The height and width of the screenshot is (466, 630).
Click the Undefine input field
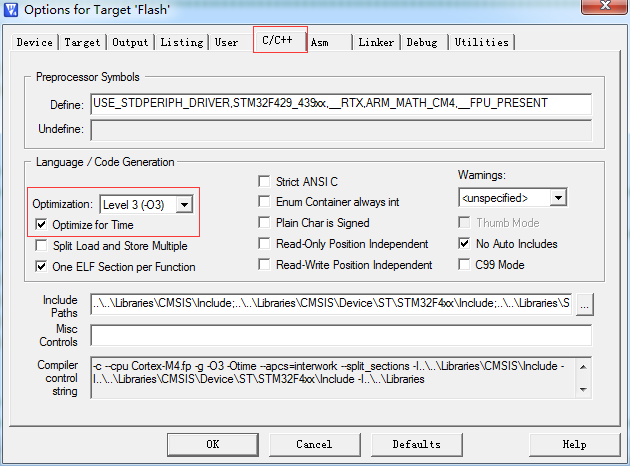pyautogui.click(x=341, y=130)
